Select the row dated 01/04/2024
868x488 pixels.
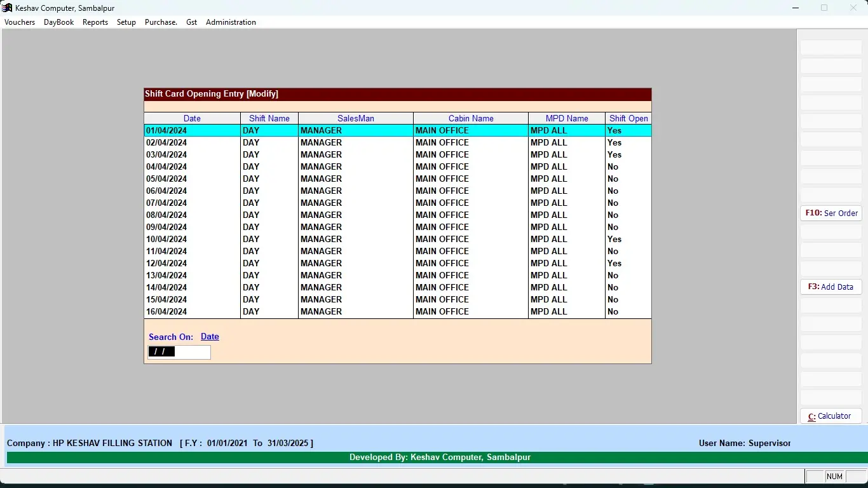coord(398,130)
